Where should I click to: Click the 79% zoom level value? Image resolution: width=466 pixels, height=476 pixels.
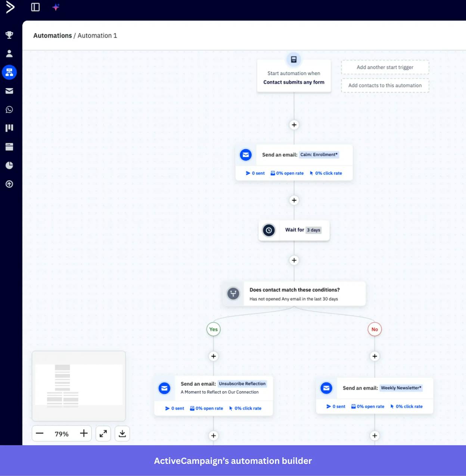coord(62,434)
